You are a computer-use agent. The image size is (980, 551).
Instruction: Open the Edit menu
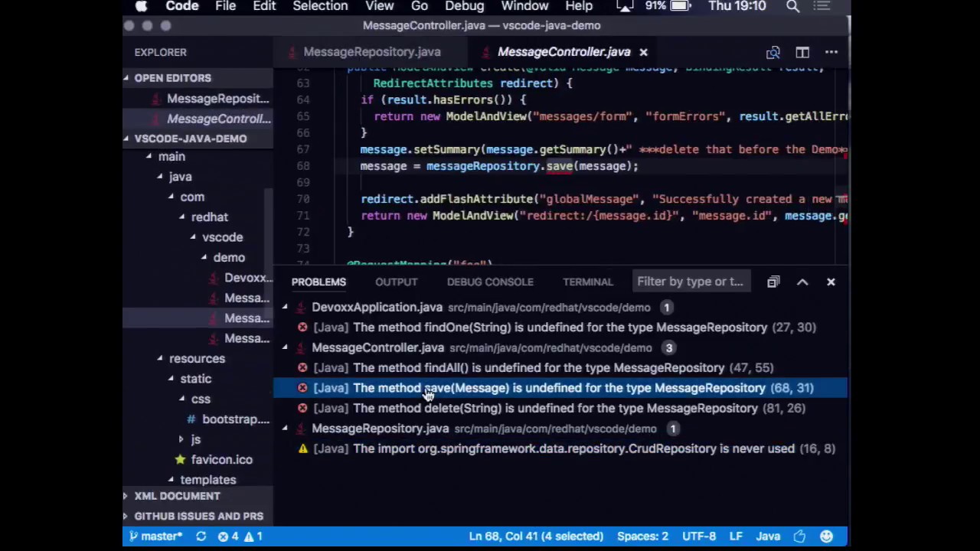[x=264, y=6]
